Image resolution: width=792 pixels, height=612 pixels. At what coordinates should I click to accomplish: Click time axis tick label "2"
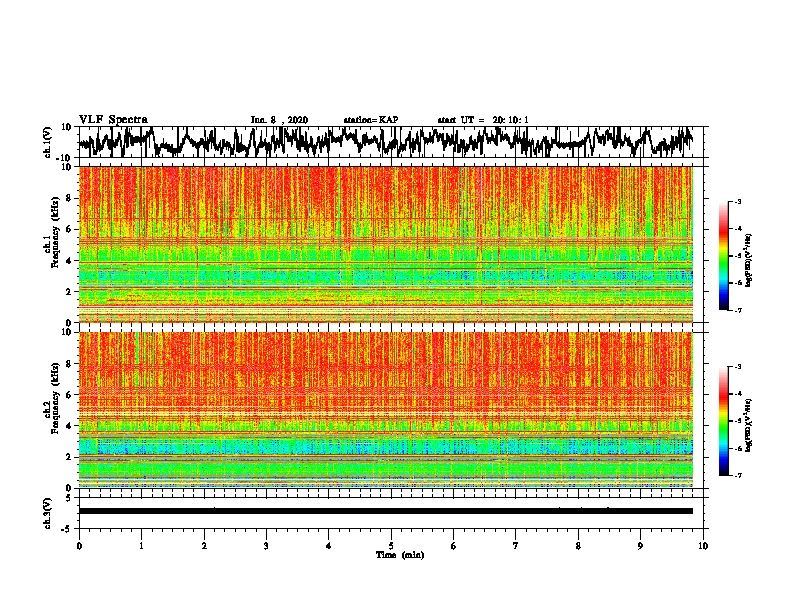point(204,546)
